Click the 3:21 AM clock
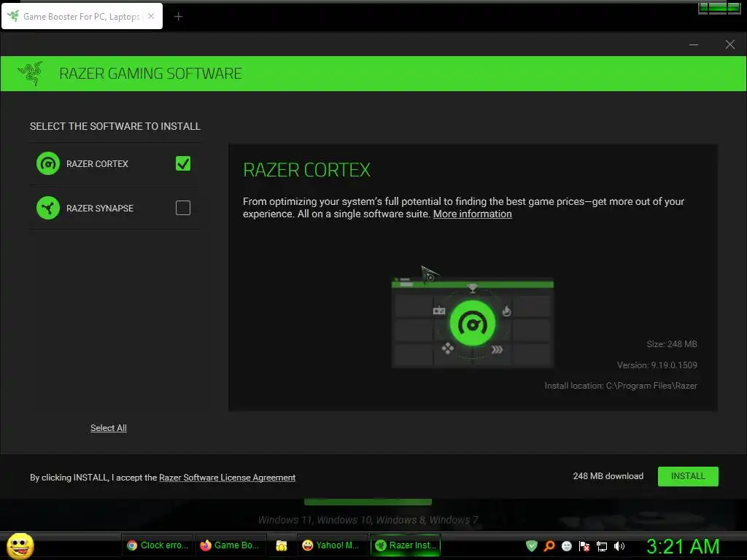This screenshot has width=747, height=560. tap(683, 546)
